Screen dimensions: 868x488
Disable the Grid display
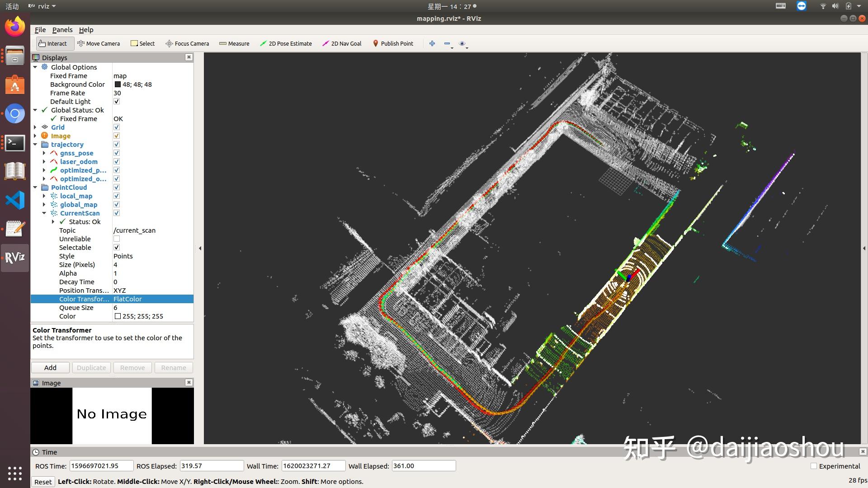tap(117, 127)
